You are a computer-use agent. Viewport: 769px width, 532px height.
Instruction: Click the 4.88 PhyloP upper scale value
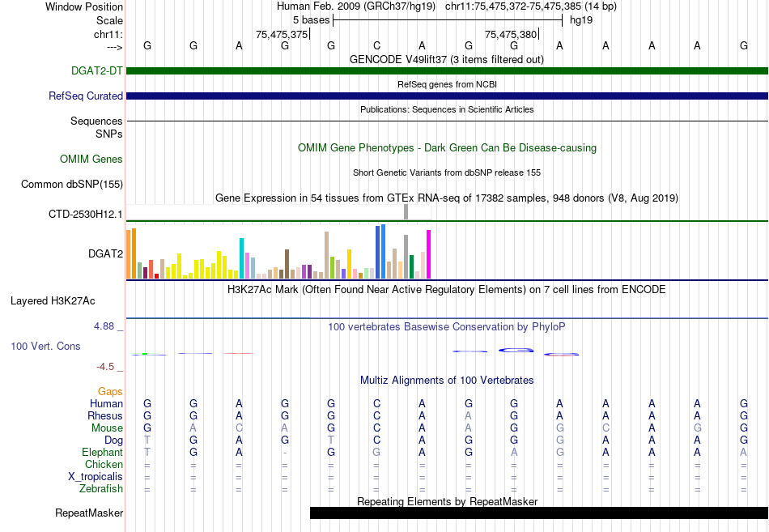(104, 326)
